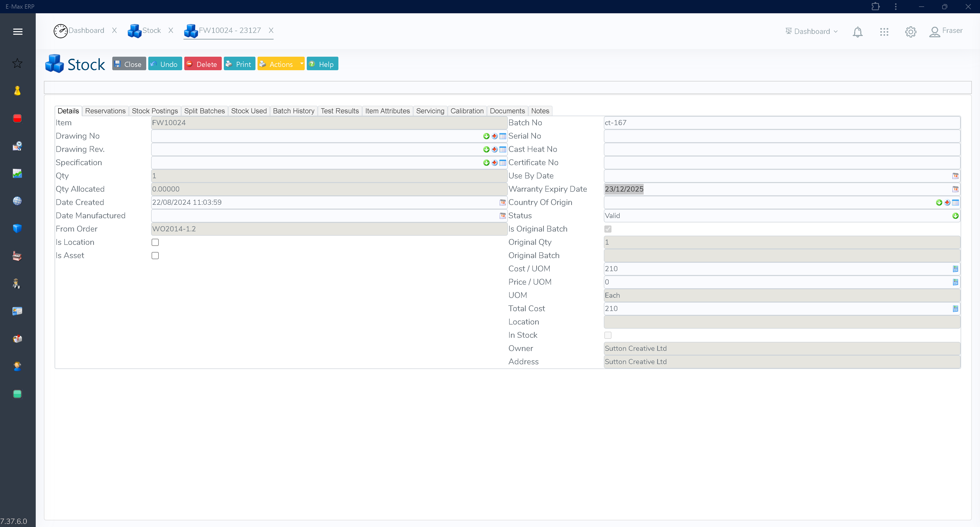This screenshot has width=980, height=527.
Task: Open the Test Results tab
Action: tap(339, 111)
